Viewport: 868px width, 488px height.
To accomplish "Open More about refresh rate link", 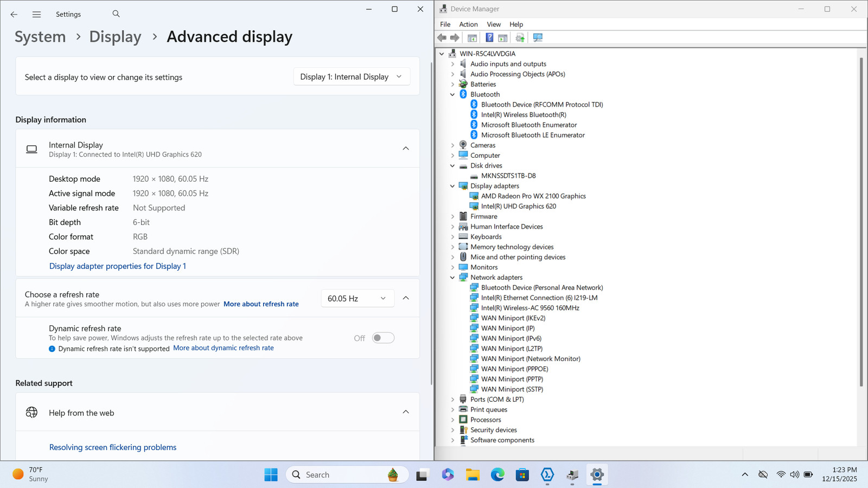I will coord(261,304).
